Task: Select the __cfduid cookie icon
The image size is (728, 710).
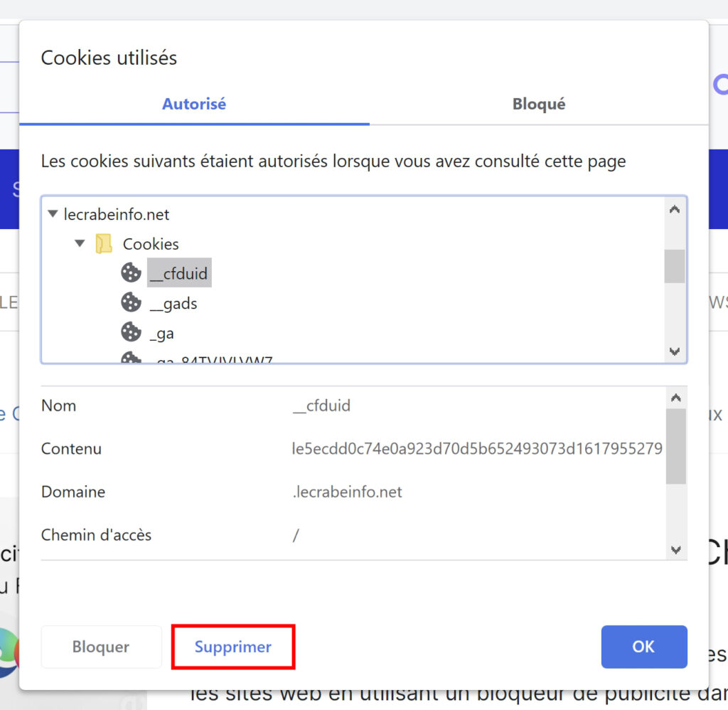Action: 131,272
